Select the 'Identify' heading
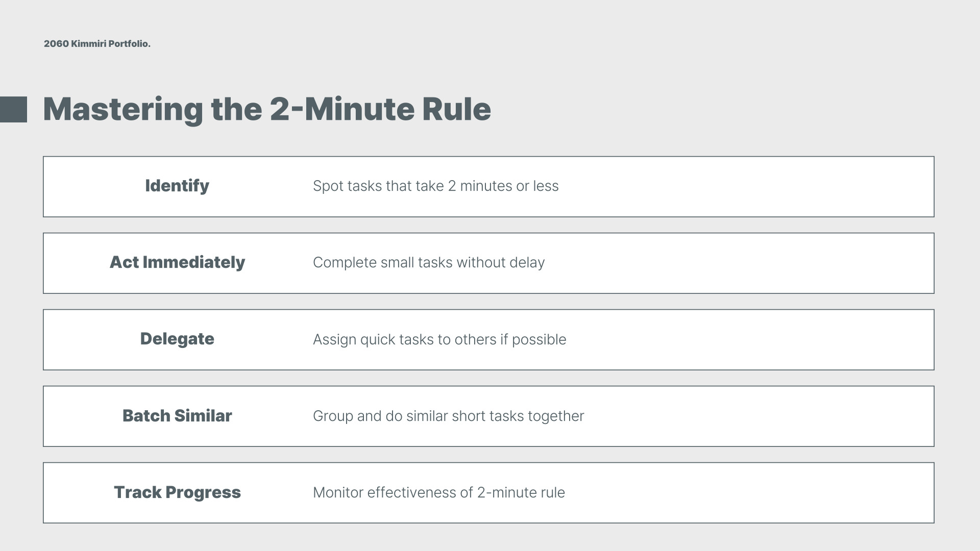Image resolution: width=980 pixels, height=551 pixels. click(177, 186)
